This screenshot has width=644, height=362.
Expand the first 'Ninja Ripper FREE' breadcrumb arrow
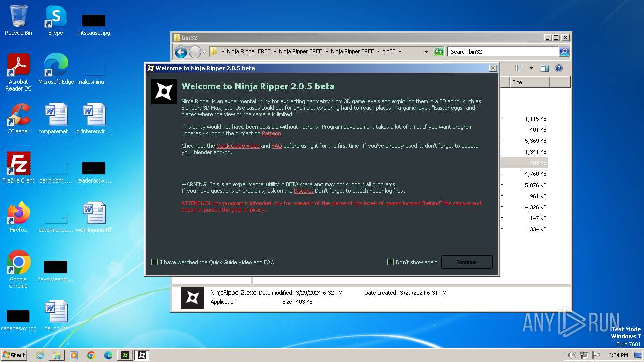click(275, 51)
